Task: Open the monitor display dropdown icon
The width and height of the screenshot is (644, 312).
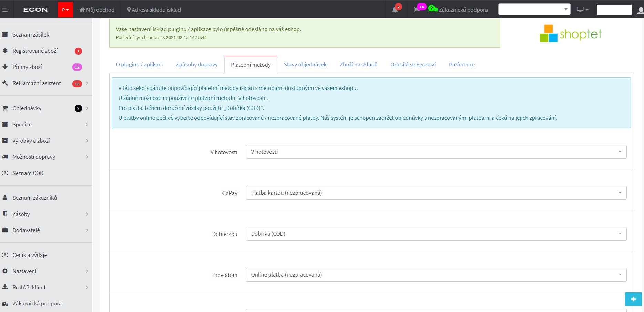Action: pyautogui.click(x=583, y=10)
